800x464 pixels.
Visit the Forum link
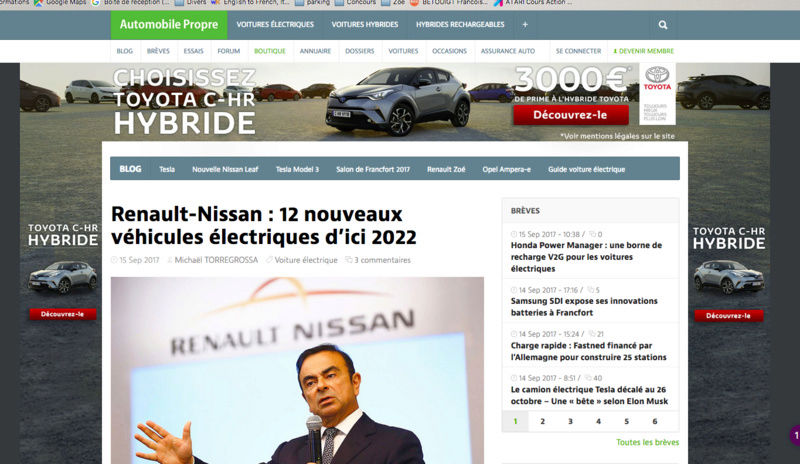(229, 51)
